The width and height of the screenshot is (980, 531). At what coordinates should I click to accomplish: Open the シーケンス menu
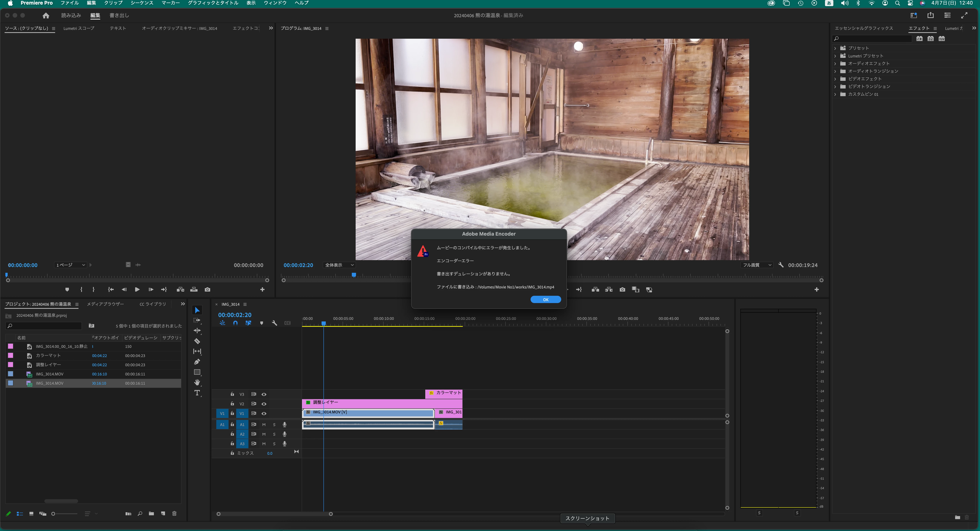click(x=141, y=3)
